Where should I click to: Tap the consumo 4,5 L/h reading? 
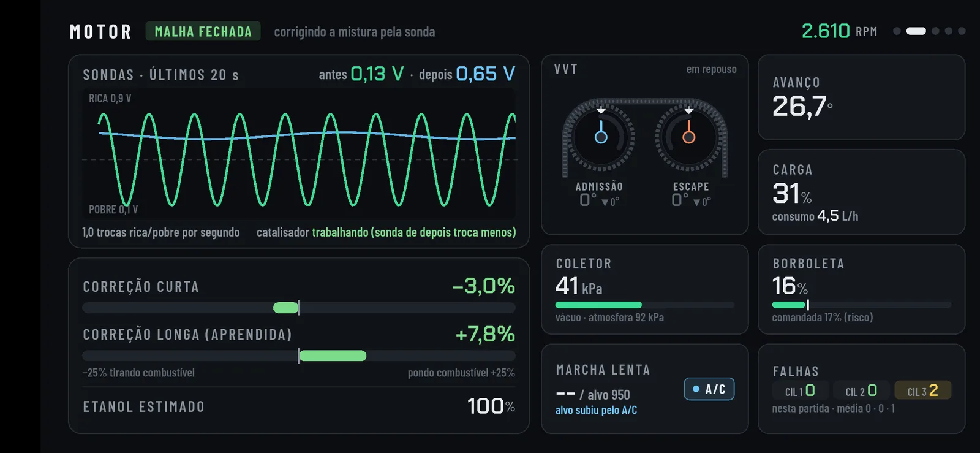[815, 216]
